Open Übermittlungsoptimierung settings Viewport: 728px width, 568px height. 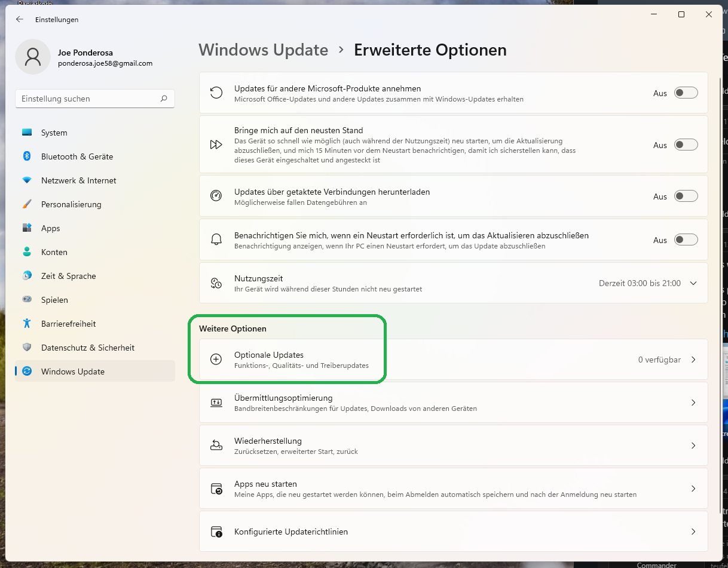tap(453, 403)
